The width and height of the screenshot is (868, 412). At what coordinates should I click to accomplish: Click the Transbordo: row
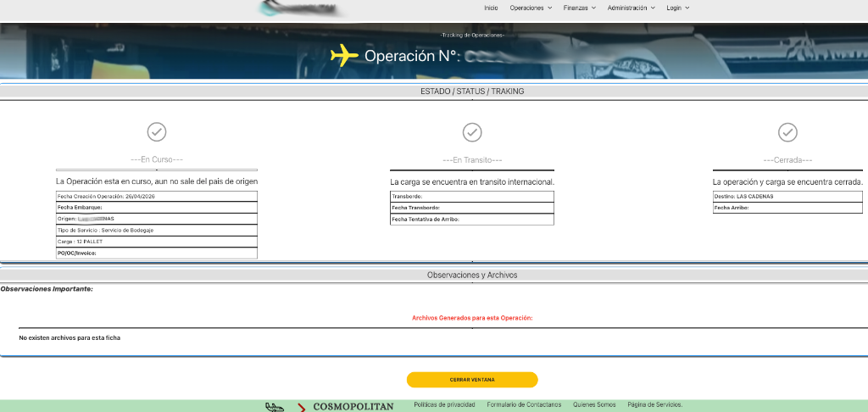(x=472, y=197)
